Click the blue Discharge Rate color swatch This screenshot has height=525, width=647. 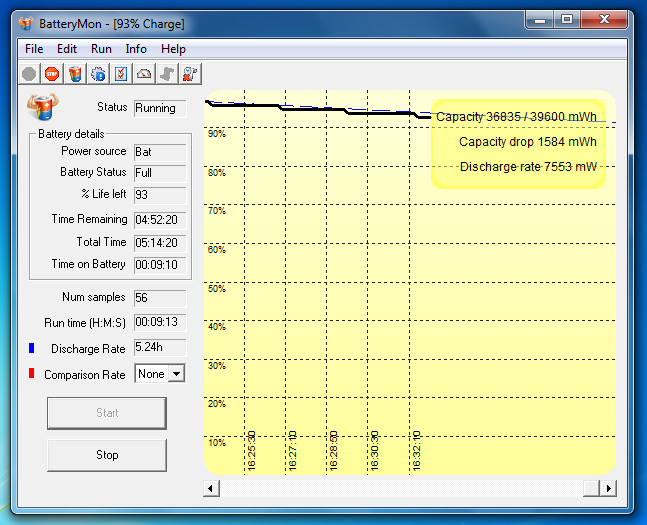pyautogui.click(x=31, y=348)
